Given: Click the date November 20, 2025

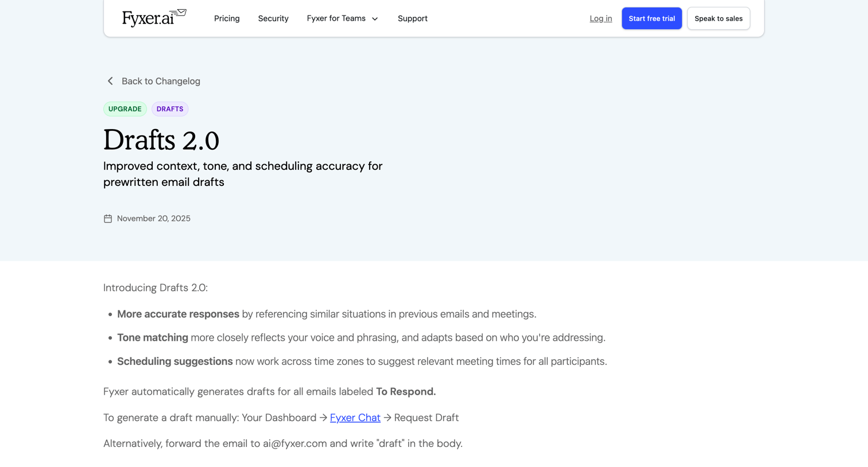Looking at the screenshot, I should [154, 219].
